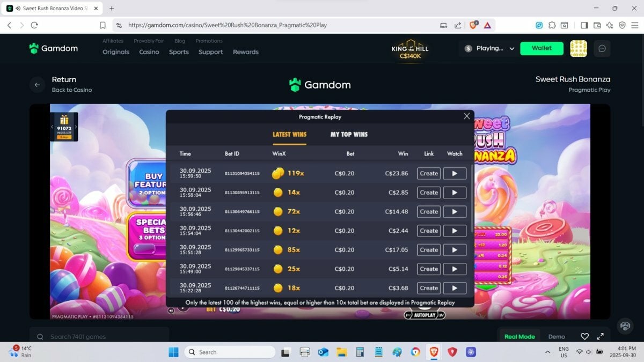644x362 pixels.
Task: Switch to Demo mode
Action: click(557, 336)
